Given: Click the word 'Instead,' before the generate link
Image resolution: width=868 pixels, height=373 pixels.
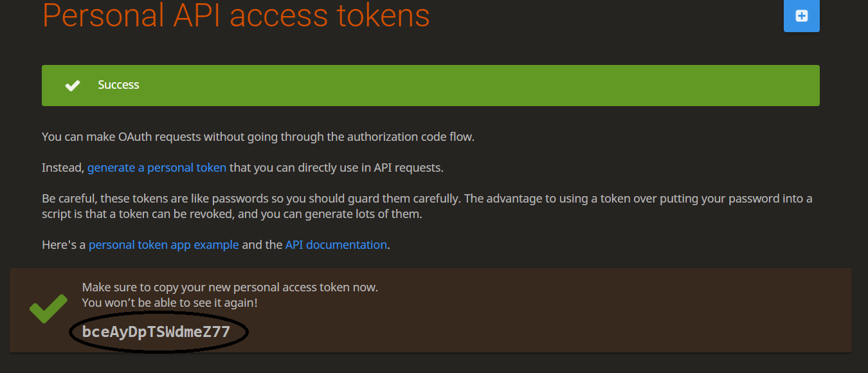Looking at the screenshot, I should point(62,168).
